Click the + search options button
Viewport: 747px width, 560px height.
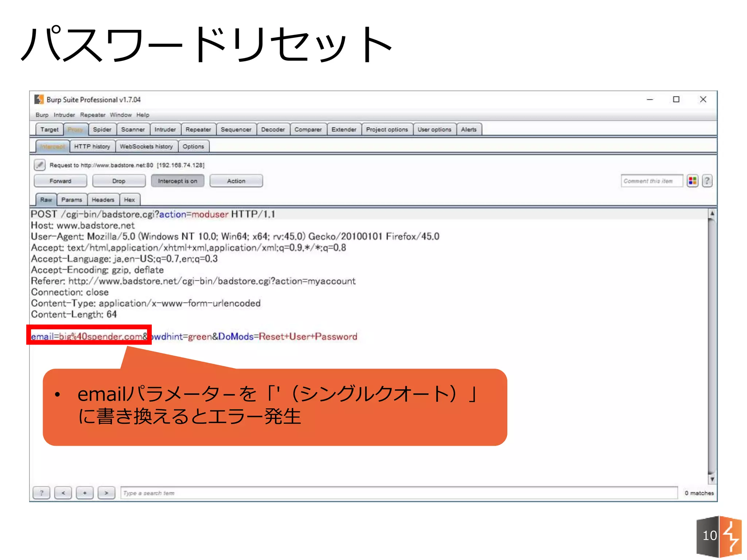click(x=85, y=493)
